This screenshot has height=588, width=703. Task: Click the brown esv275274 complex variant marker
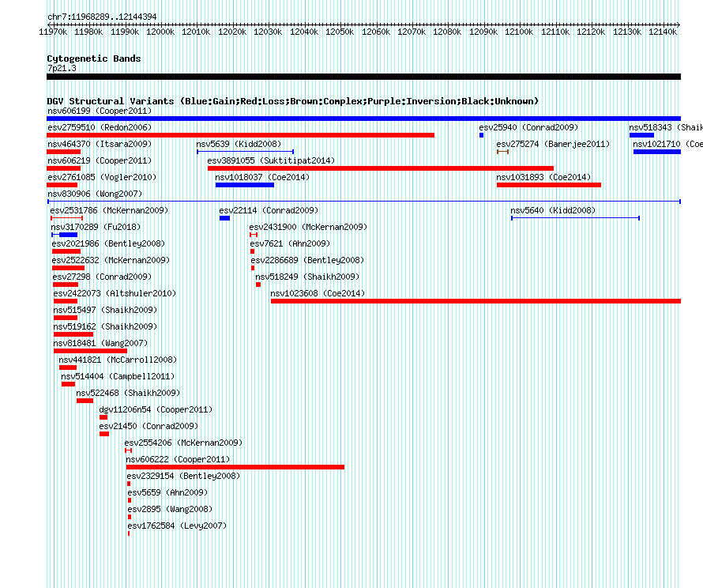coord(502,152)
